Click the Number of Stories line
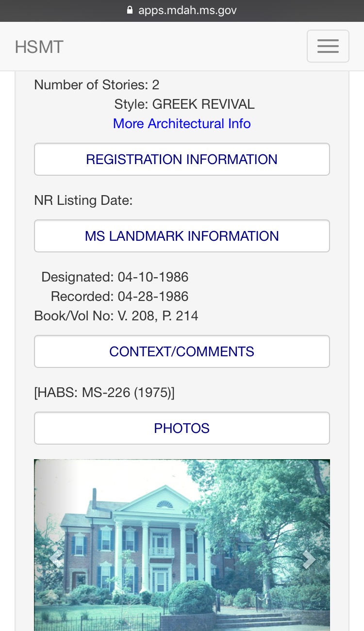 (97, 85)
